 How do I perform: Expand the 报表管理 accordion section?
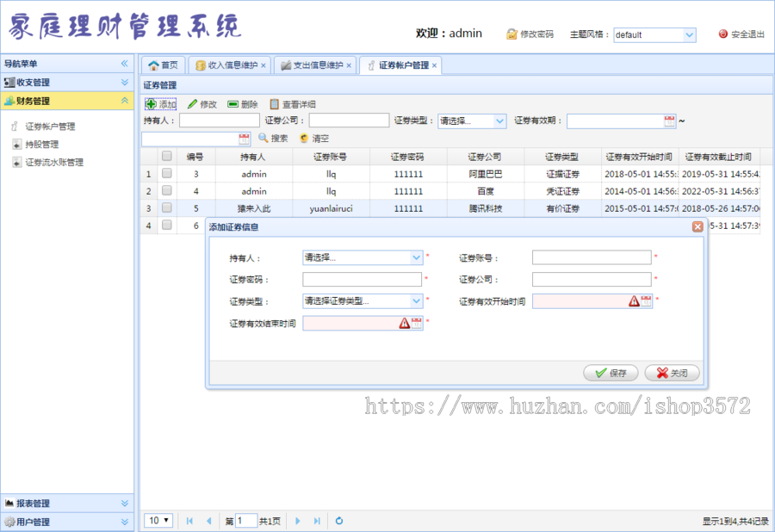coord(66,504)
